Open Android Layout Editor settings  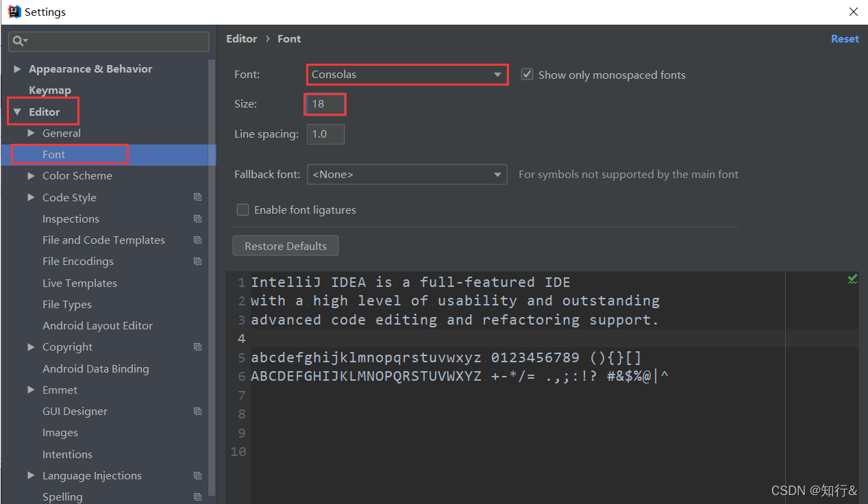[97, 325]
